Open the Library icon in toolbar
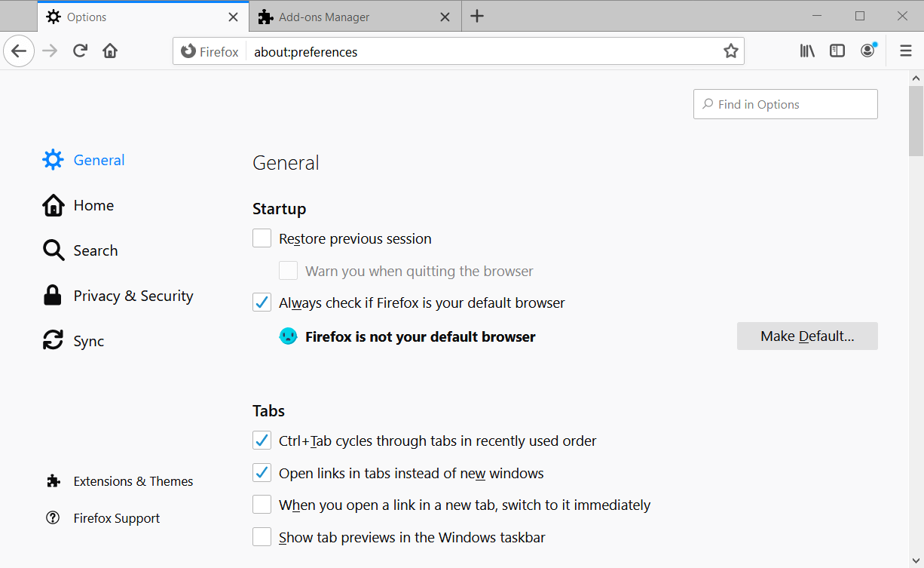Viewport: 924px width, 568px height. [x=807, y=51]
